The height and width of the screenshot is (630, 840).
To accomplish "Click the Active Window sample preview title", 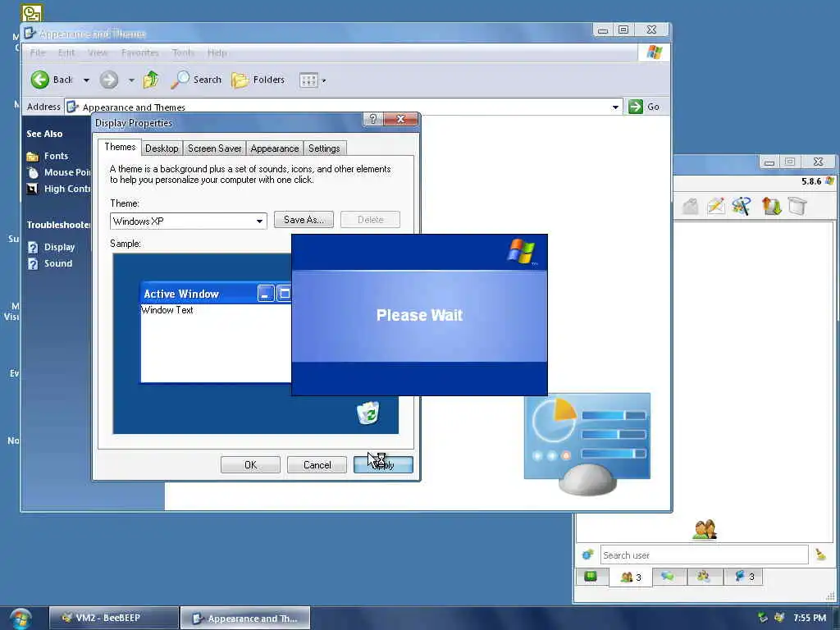I will pos(181,294).
